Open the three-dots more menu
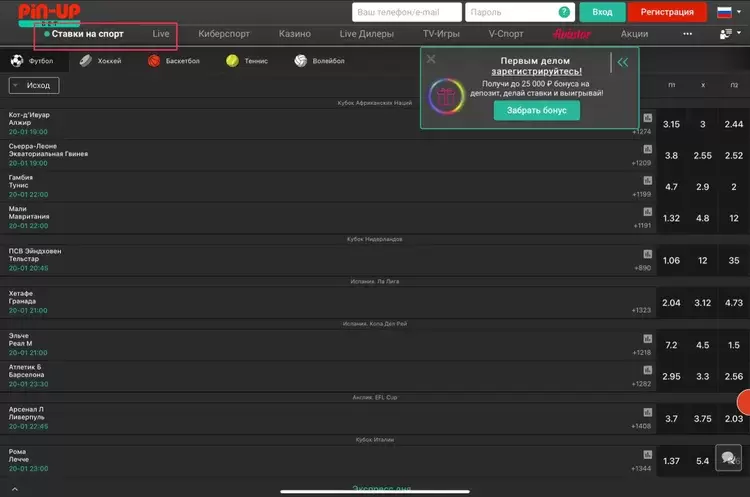The image size is (750, 497). click(x=687, y=34)
